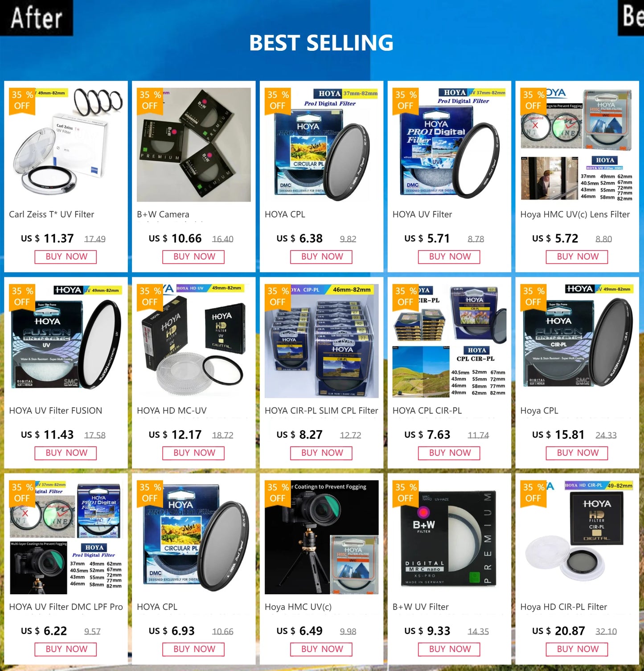The width and height of the screenshot is (644, 671).
Task: Open the Carl Zeiss T* UV Filter product image
Action: pyautogui.click(x=66, y=145)
